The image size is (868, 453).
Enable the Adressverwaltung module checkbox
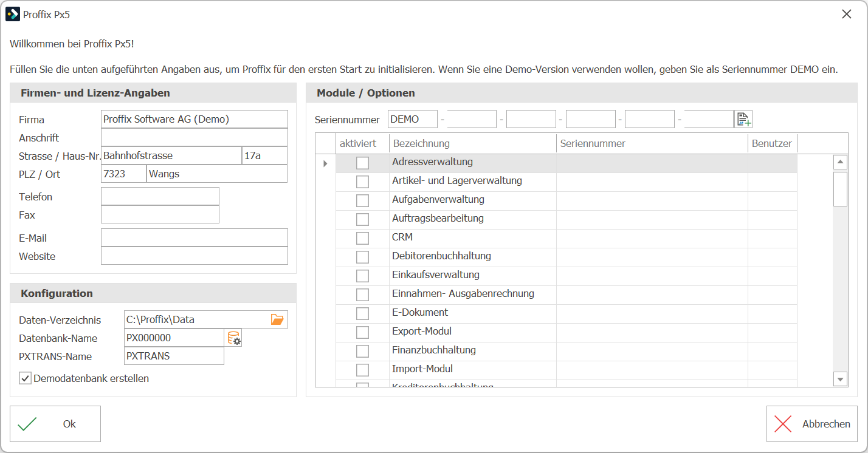click(x=362, y=163)
